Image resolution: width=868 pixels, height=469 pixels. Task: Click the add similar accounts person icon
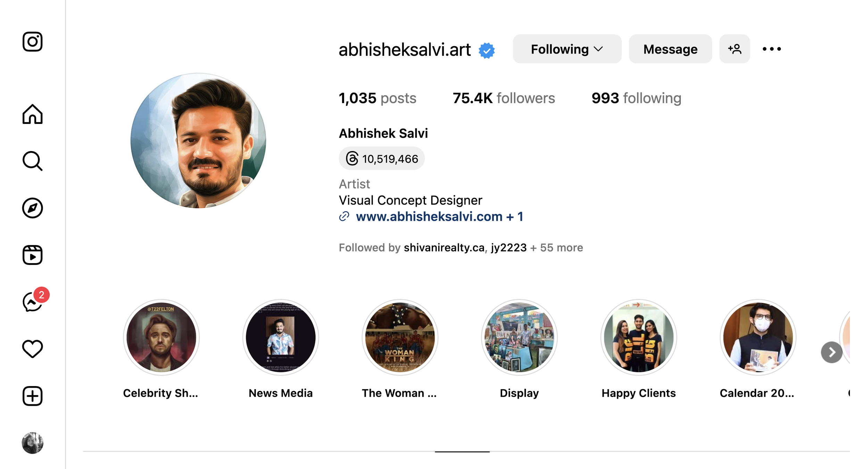(x=734, y=49)
